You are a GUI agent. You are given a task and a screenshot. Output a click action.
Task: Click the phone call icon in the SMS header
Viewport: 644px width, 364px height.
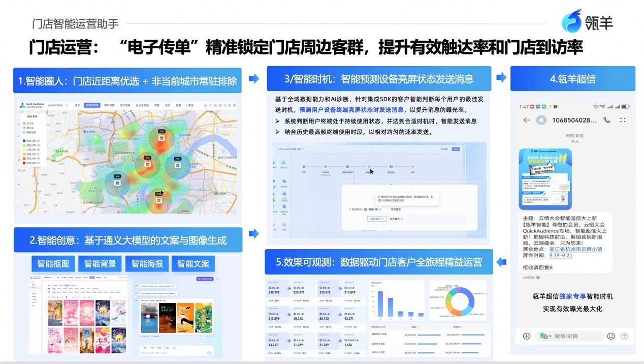tap(607, 120)
